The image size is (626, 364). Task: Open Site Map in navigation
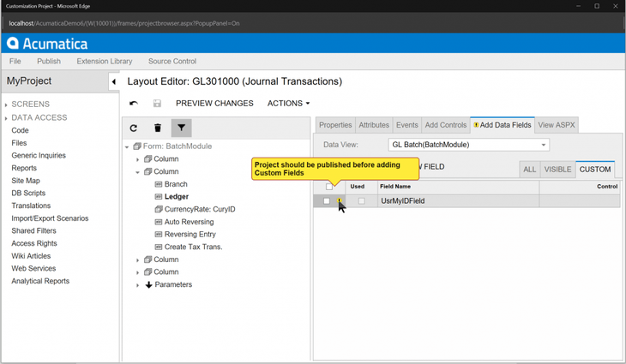[x=26, y=181]
